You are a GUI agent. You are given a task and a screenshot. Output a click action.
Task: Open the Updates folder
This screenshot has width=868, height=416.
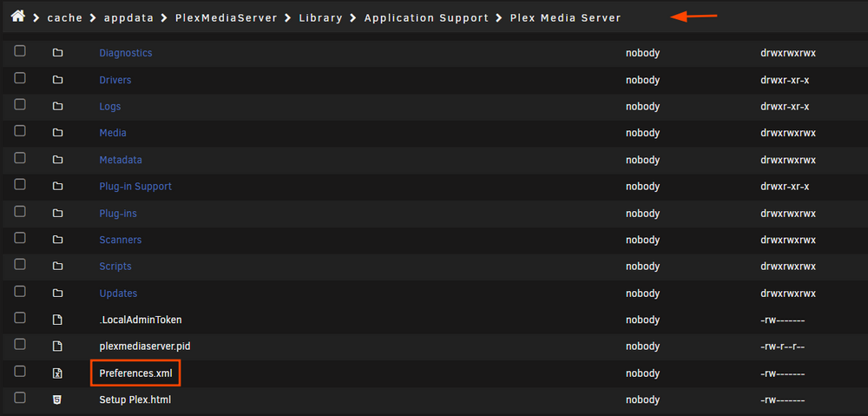[118, 293]
